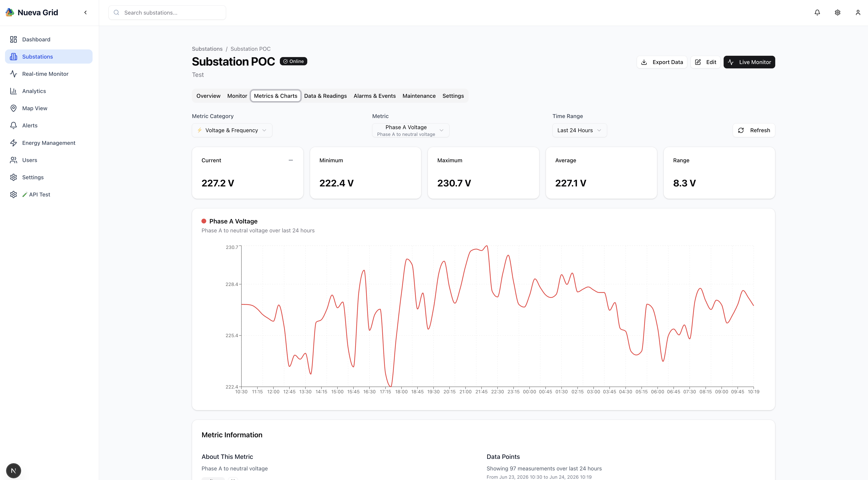Click the Nueva Grid logo icon
Image resolution: width=868 pixels, height=480 pixels.
click(10, 12)
